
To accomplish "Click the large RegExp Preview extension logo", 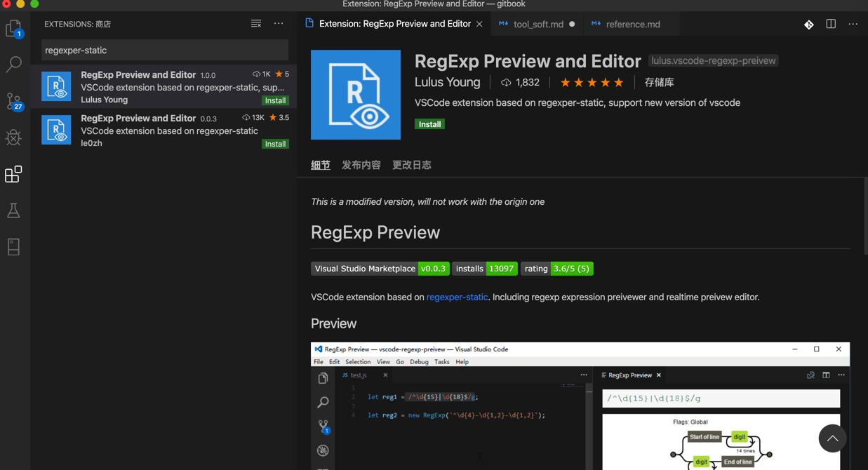I will point(356,95).
